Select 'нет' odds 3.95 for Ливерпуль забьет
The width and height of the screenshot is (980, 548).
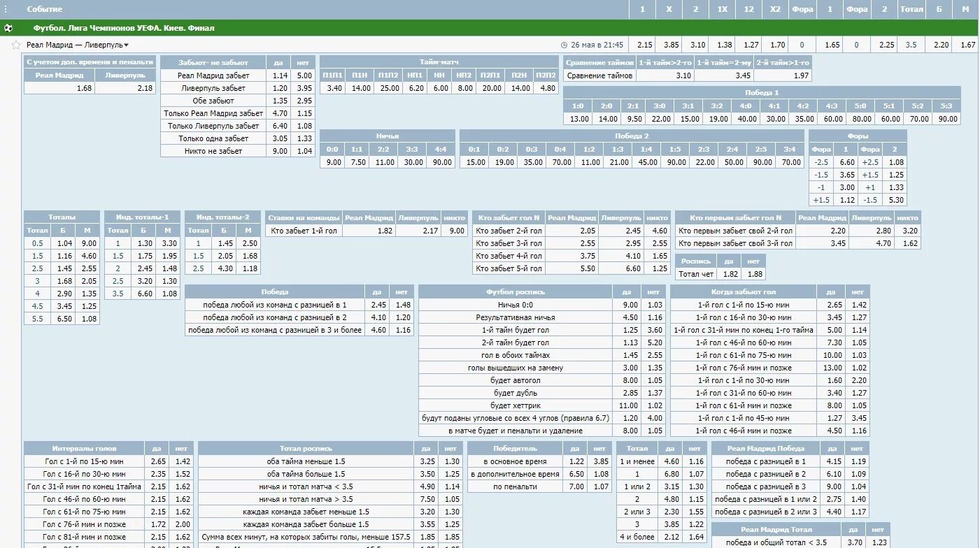pos(304,88)
